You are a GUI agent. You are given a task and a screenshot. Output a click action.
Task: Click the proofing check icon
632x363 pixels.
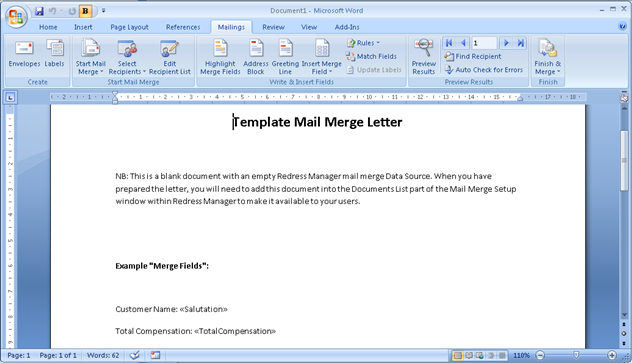[135, 355]
